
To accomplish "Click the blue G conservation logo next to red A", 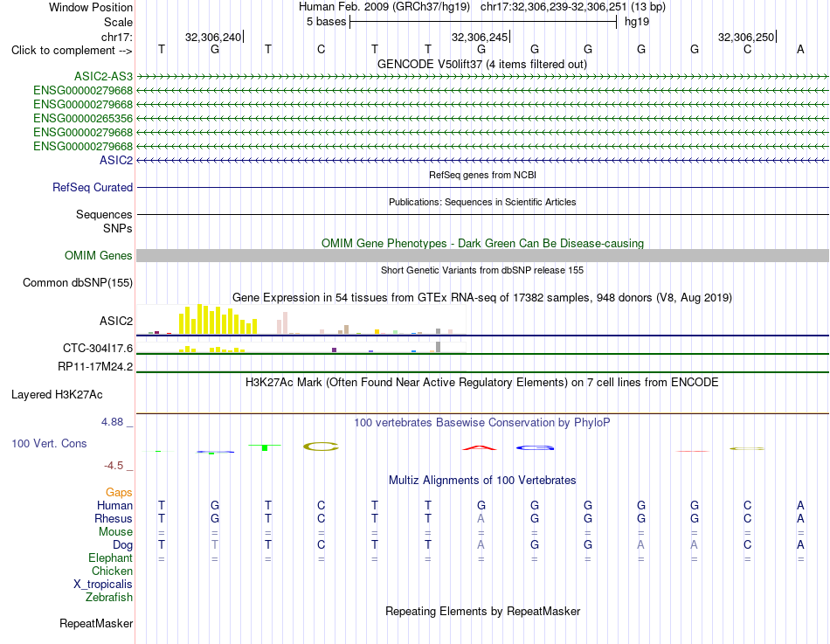I will tap(535, 448).
